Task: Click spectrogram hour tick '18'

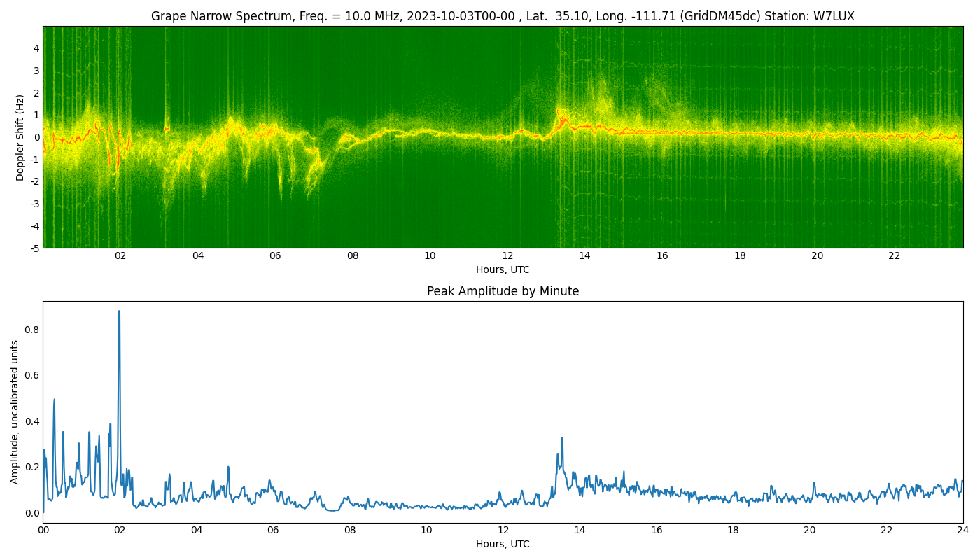Action: (x=740, y=256)
